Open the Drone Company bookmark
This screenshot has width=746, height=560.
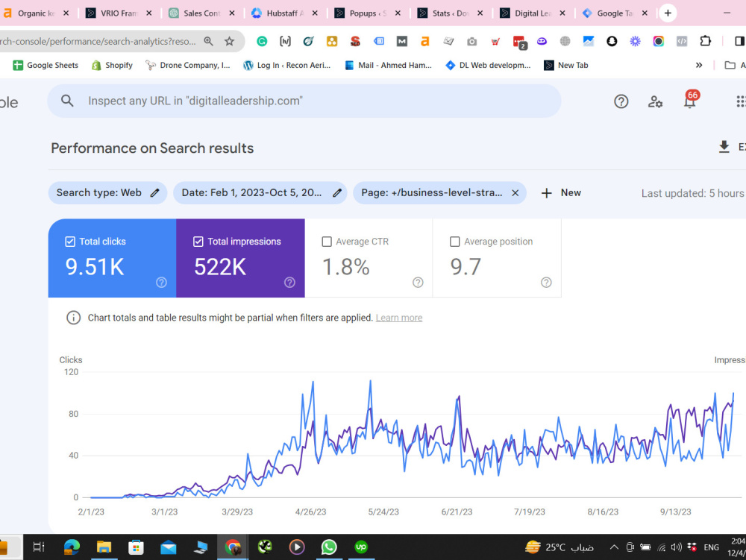pos(188,65)
